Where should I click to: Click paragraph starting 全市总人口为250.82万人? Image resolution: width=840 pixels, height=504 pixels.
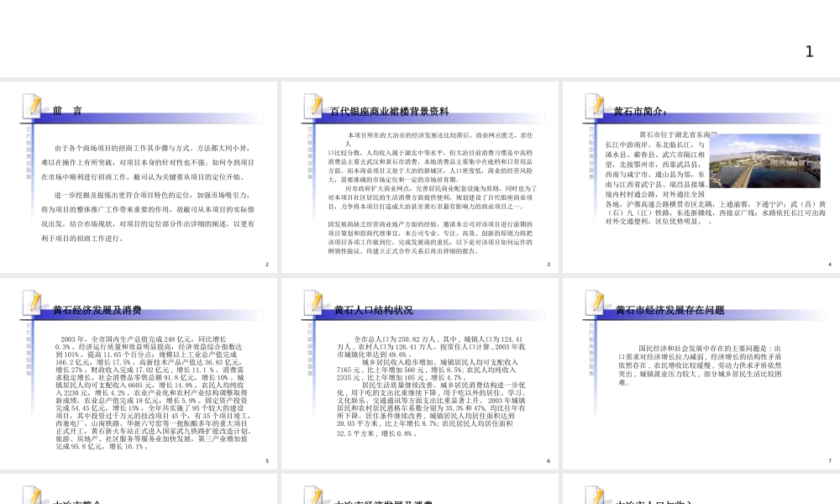tap(431, 347)
